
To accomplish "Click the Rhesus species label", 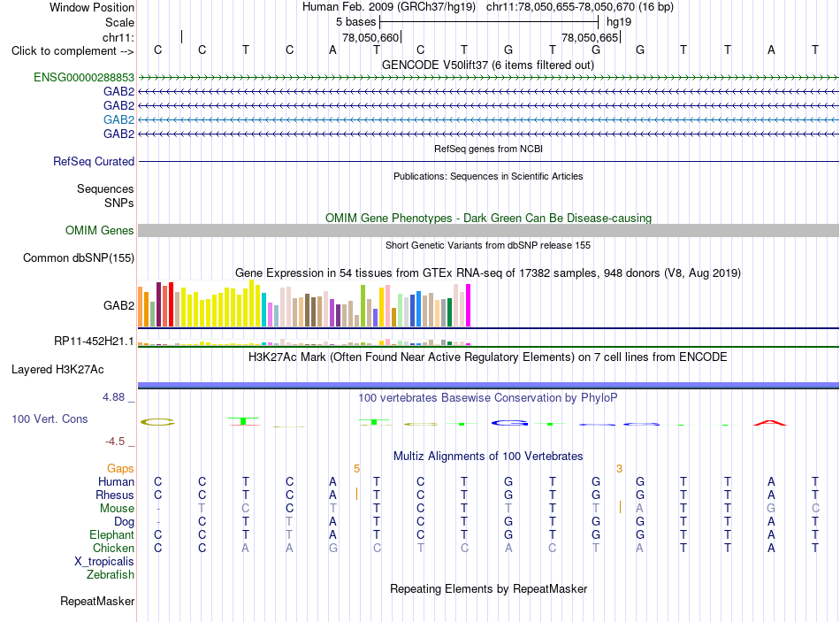I will [115, 495].
